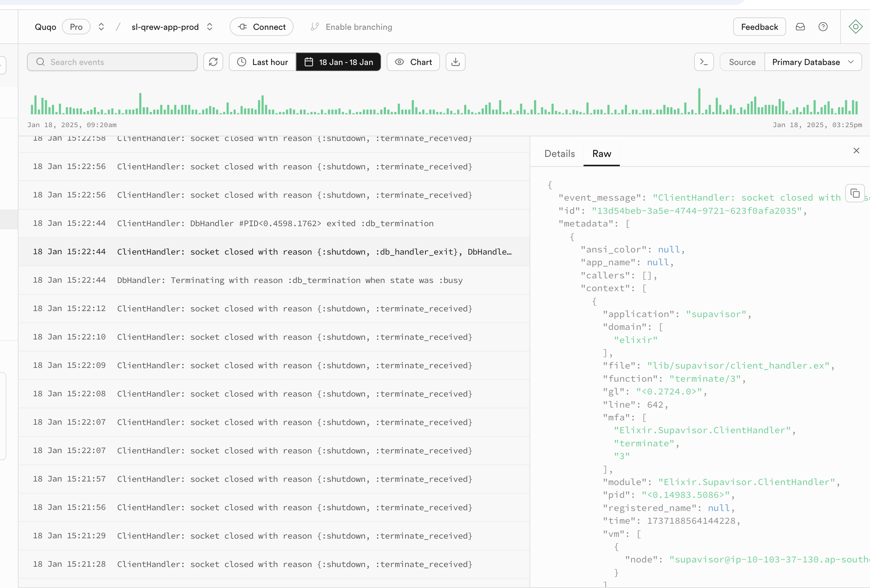The image size is (870, 588).
Task: Open the notifications inbox
Action: [800, 27]
